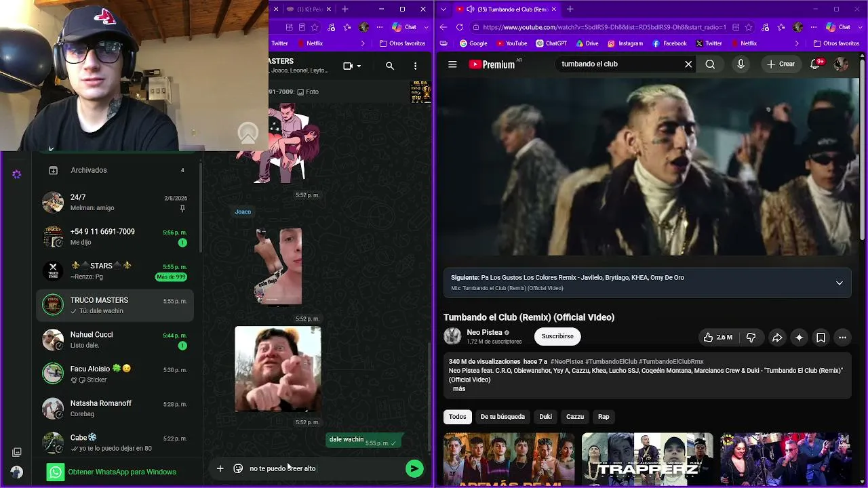
Task: Click the sparkle Ask button under video
Action: (799, 337)
